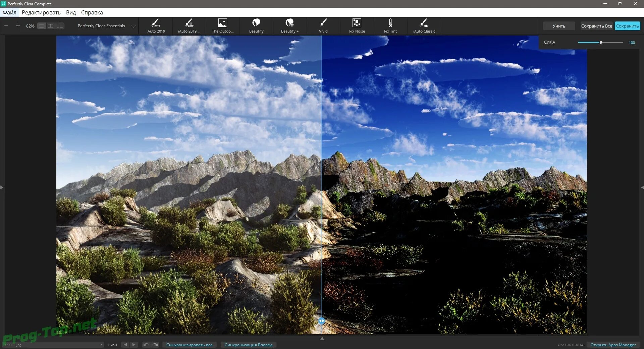Adjust the СИЛА strength slider
The height and width of the screenshot is (349, 644).
click(x=600, y=43)
